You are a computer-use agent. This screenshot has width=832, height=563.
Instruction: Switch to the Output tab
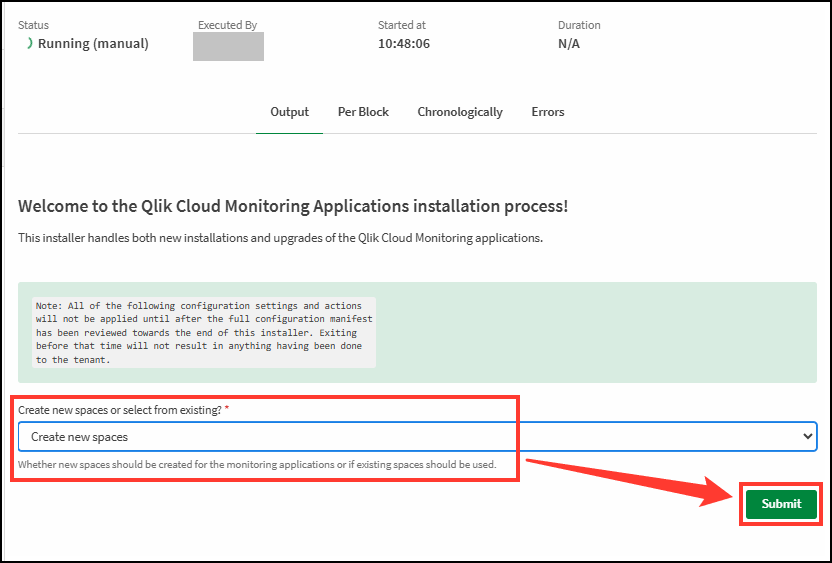point(289,112)
